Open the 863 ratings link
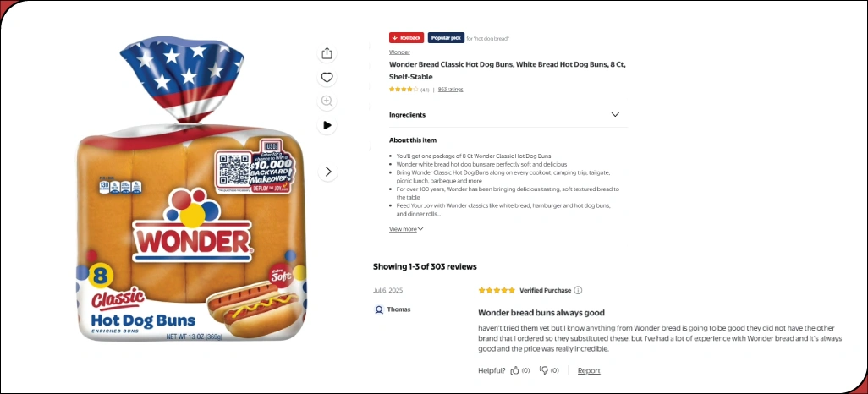This screenshot has width=868, height=394. 450,89
